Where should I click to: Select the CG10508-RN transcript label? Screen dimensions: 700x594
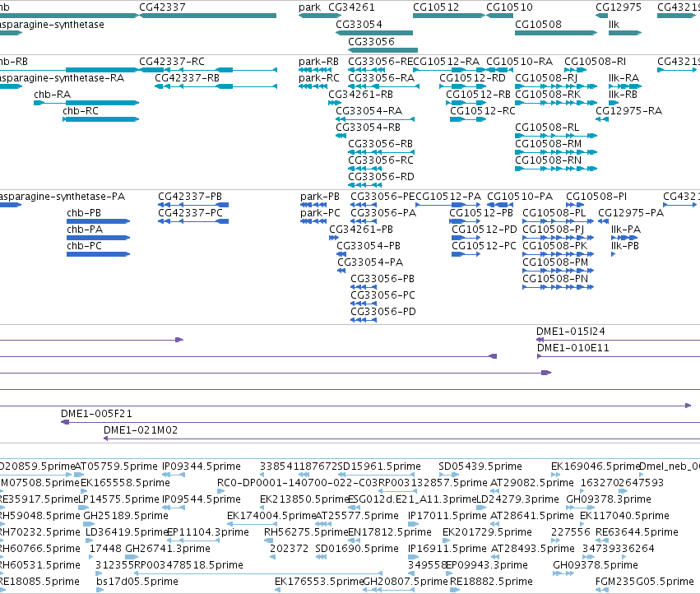point(548,160)
